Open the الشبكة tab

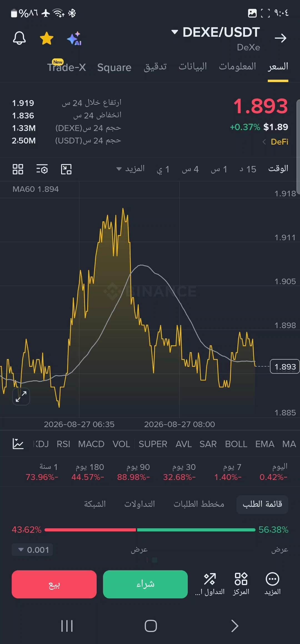[x=95, y=504]
